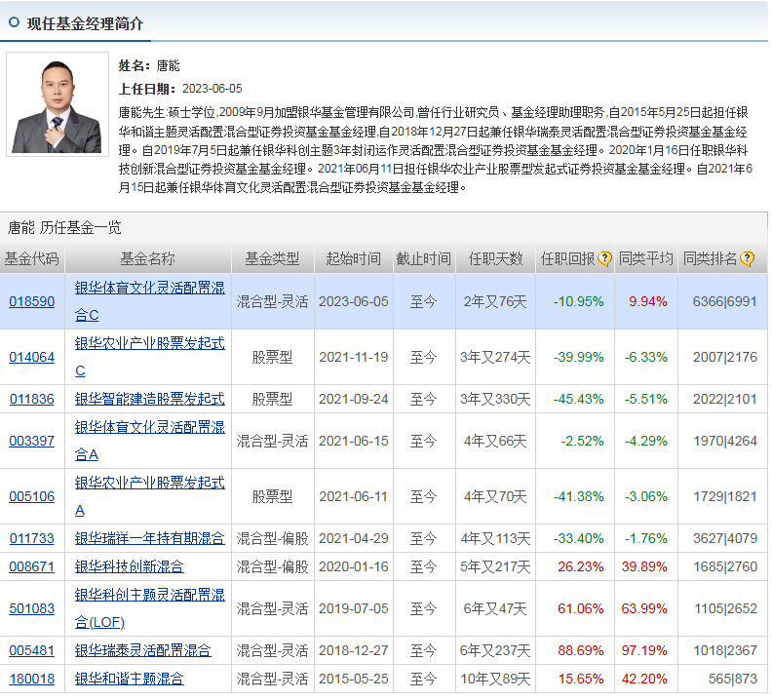This screenshot has height=700, width=772.
Task: Click the manager name 唐能 beside 姓名
Action: point(168,65)
